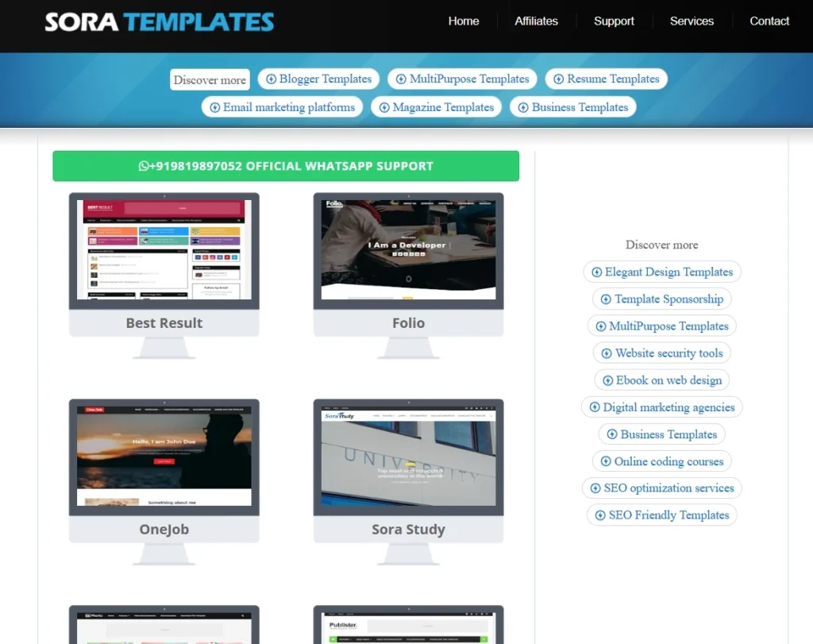Click the bolt icon beside Blogger Templates
This screenshot has height=644, width=813.
[x=272, y=79]
